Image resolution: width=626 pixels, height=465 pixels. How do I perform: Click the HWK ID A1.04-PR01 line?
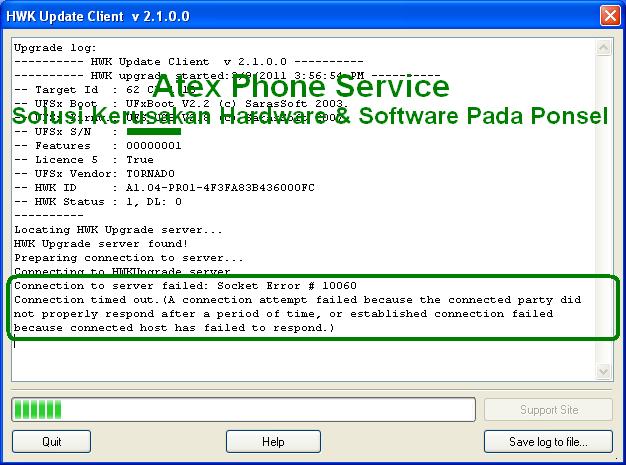coord(164,188)
